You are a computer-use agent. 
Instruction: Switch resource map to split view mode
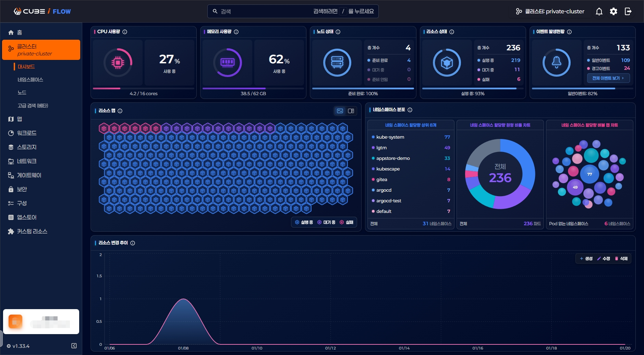coord(351,111)
